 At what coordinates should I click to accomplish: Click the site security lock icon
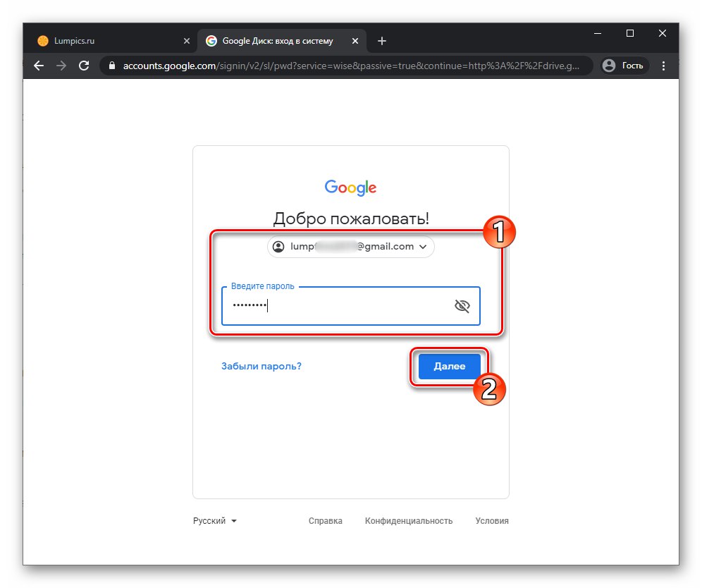point(111,66)
